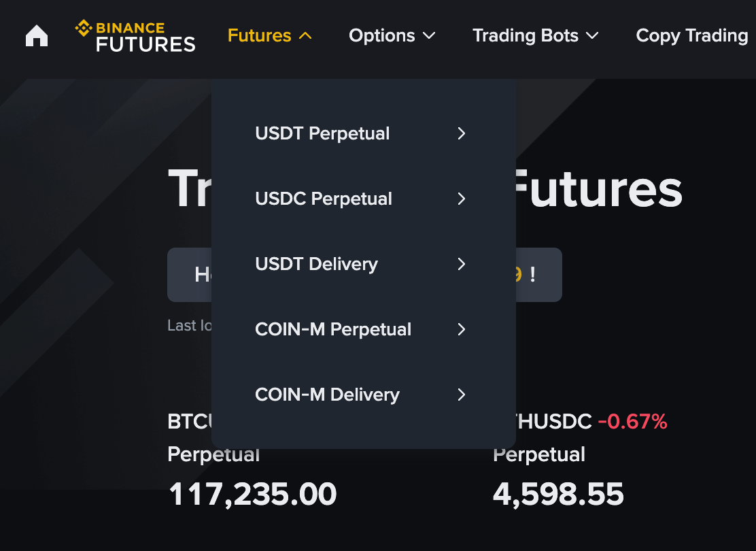The image size is (756, 551).
Task: Click the Futures chevron-up icon
Action: [x=305, y=35]
